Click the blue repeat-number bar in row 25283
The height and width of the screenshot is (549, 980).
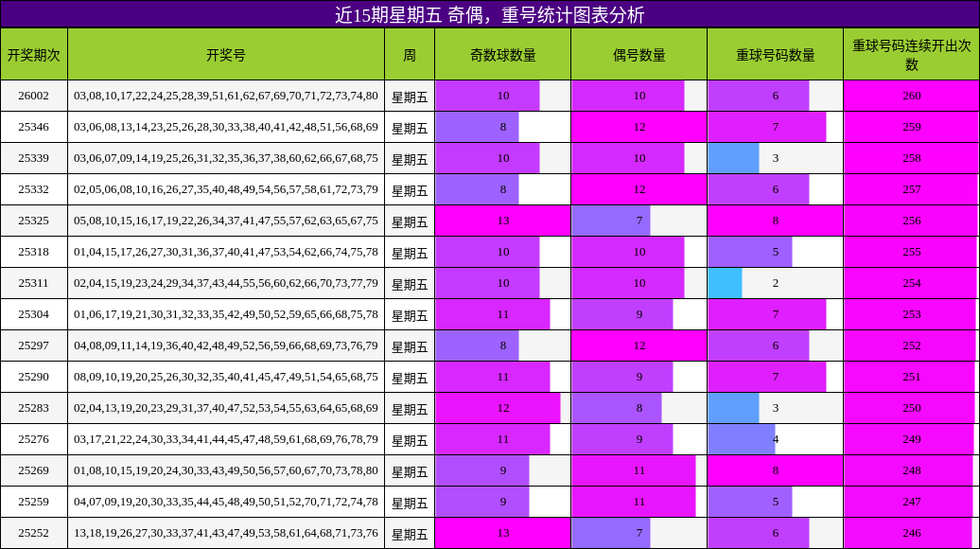pos(733,409)
